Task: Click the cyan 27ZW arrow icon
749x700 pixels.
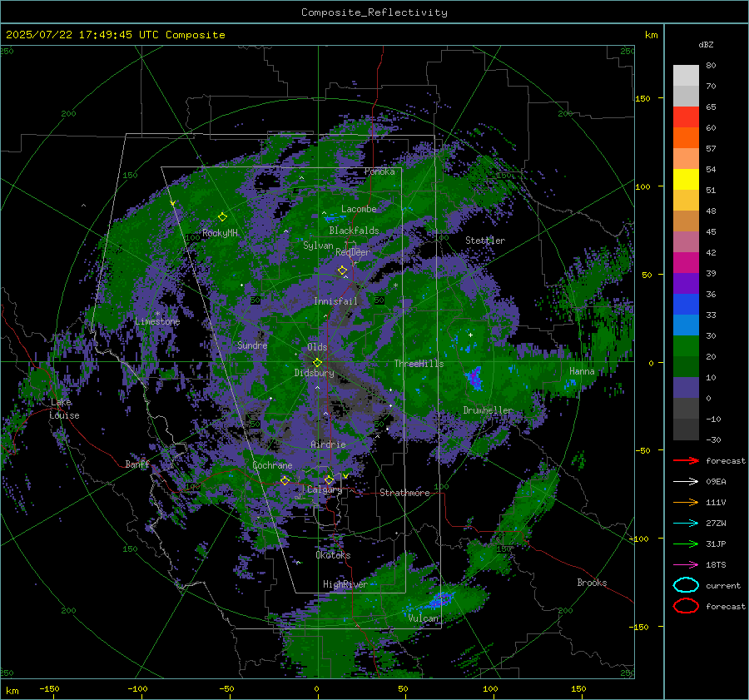Action: (x=686, y=524)
